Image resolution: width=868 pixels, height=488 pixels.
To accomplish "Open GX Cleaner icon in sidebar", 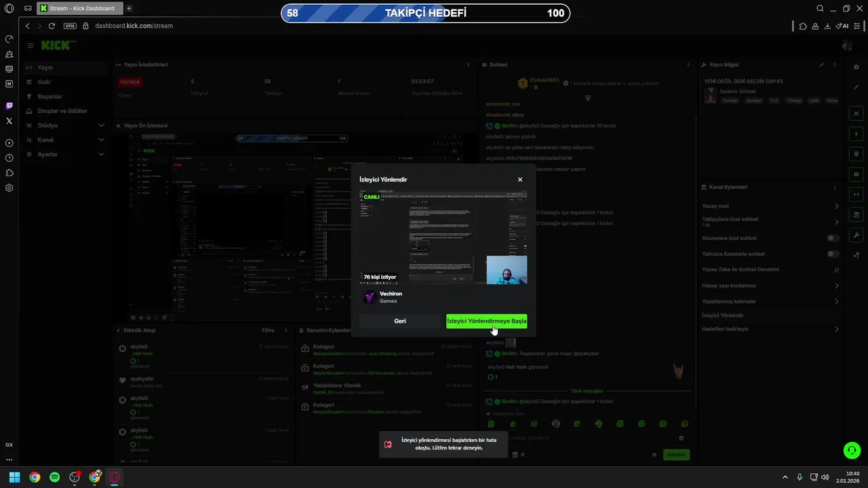I will coord(9,54).
